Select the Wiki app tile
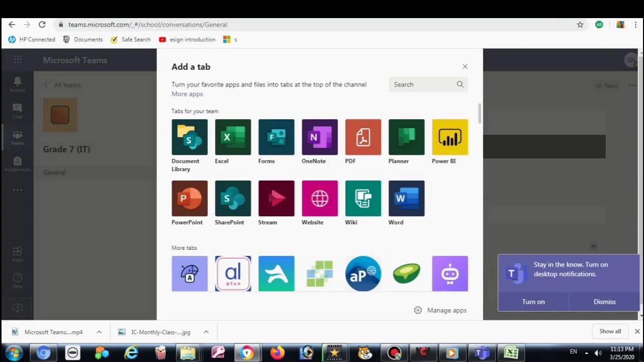Image resolution: width=644 pixels, height=362 pixels. click(x=363, y=199)
